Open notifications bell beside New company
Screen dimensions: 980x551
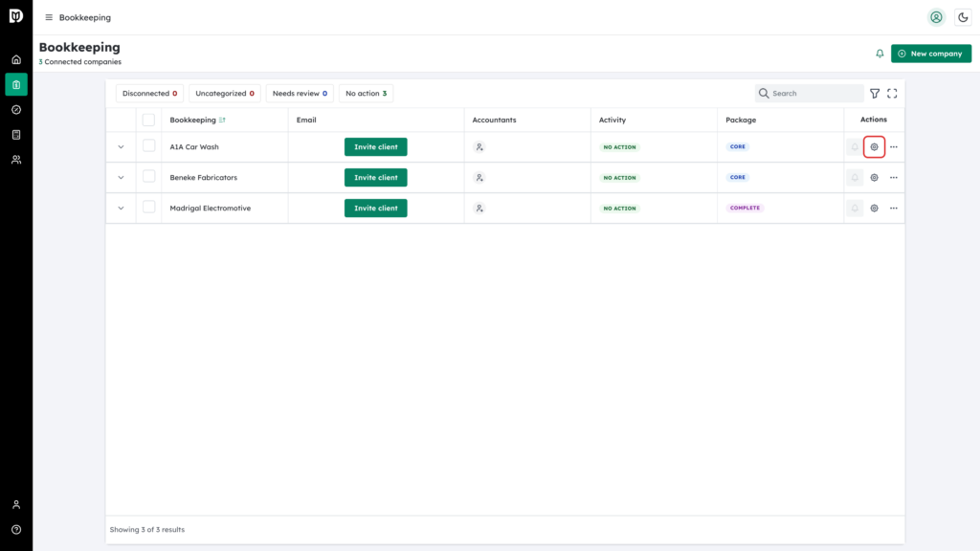click(880, 54)
